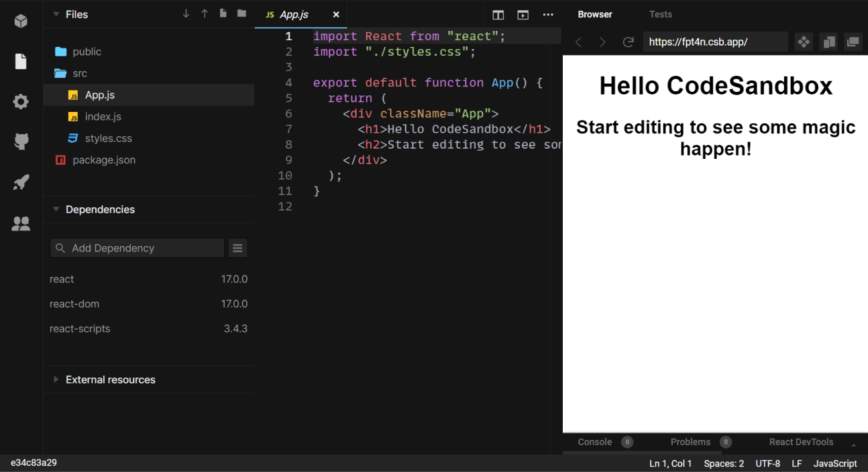Viewport: 868px width, 472px height.
Task: Open the Live collaboration people icon
Action: pos(21,224)
